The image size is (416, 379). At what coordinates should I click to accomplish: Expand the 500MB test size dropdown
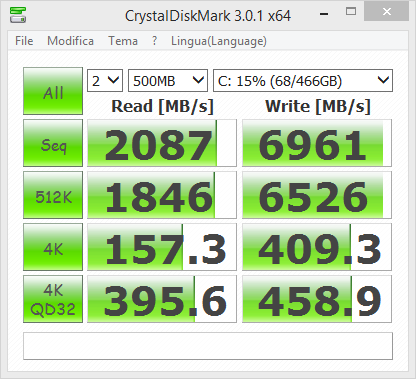(168, 80)
